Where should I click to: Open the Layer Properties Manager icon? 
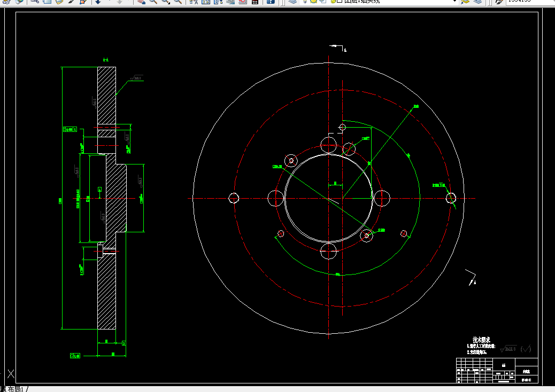click(292, 1)
